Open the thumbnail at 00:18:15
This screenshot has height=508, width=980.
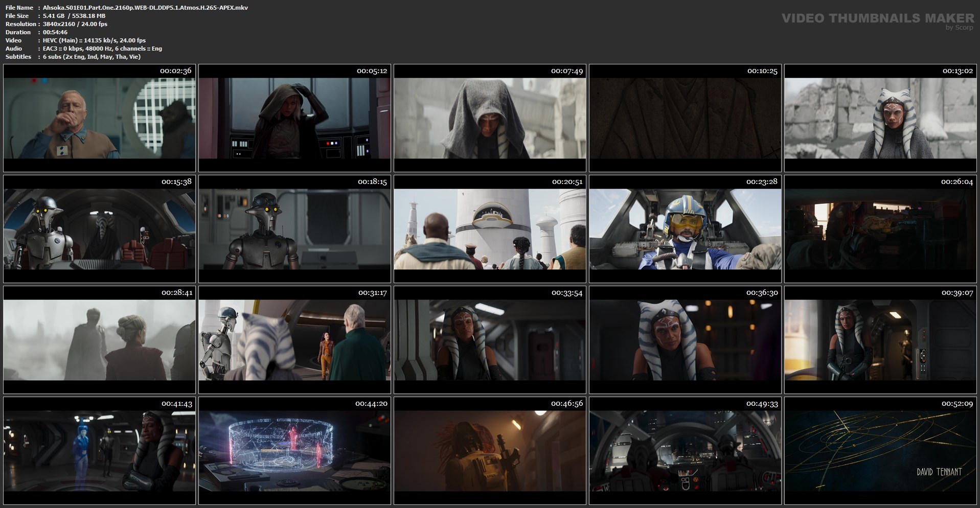(x=294, y=229)
